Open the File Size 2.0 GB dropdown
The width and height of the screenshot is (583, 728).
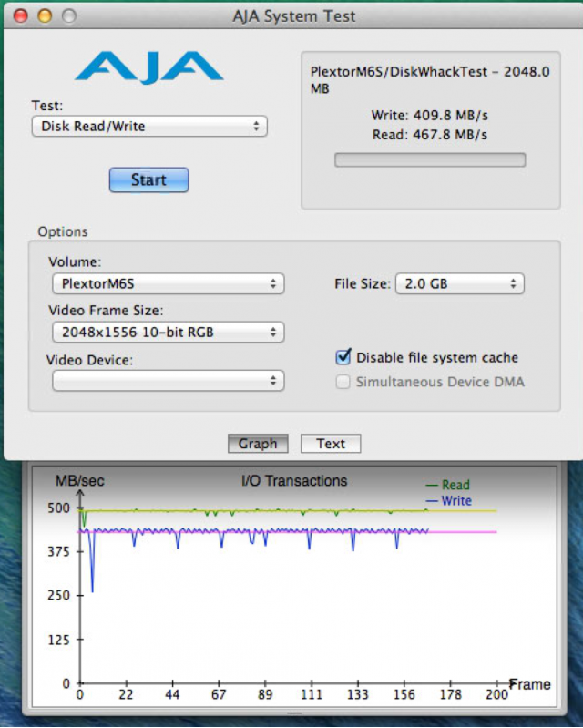[x=460, y=283]
